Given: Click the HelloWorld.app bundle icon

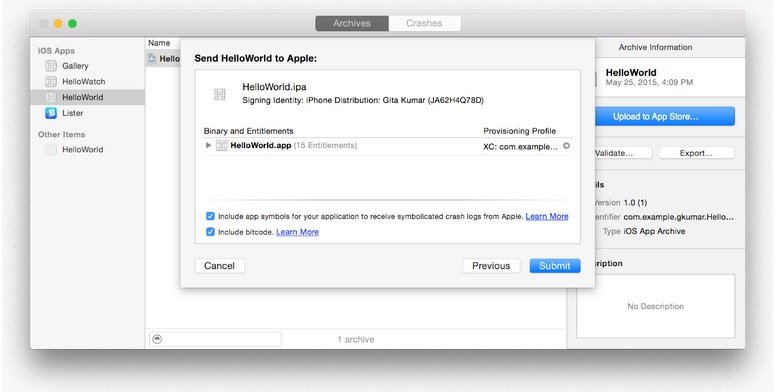Looking at the screenshot, I should (222, 145).
